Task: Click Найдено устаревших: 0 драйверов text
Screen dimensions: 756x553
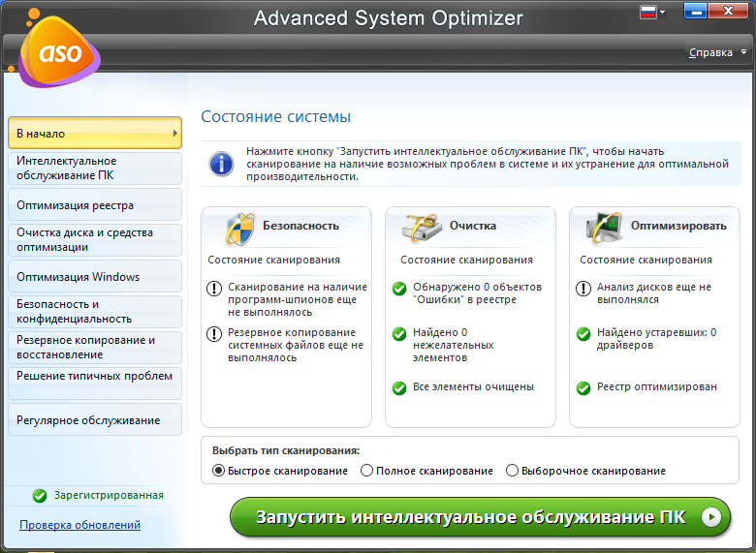Action: pos(657,338)
